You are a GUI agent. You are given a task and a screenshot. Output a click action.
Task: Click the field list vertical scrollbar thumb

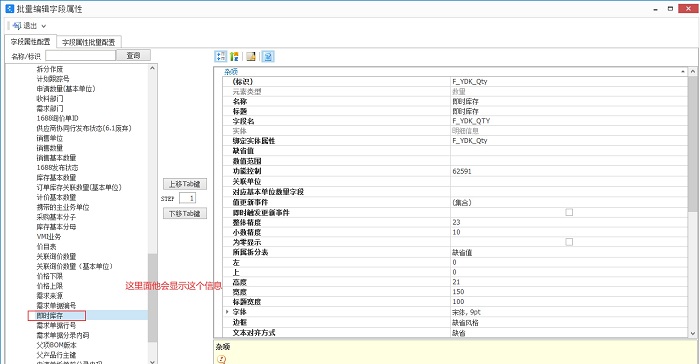153,298
